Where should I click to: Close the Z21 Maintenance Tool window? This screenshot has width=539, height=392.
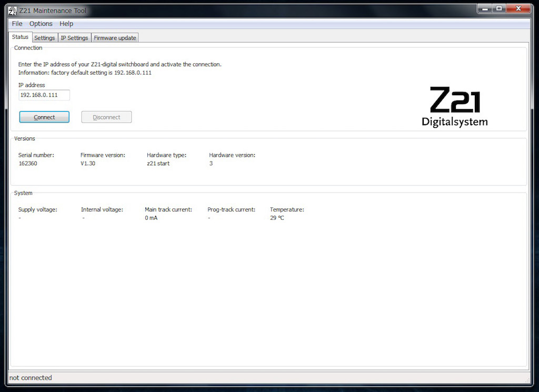[518, 8]
